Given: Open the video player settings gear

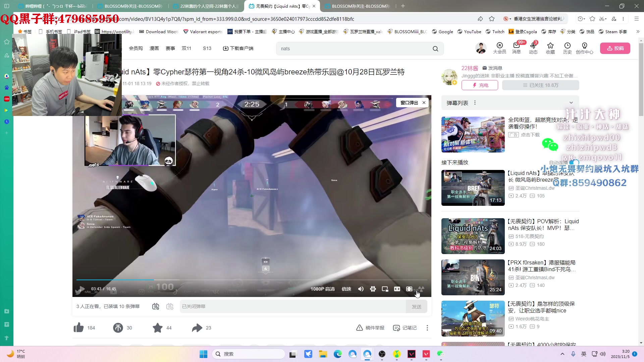Looking at the screenshot, I should pyautogui.click(x=373, y=289).
